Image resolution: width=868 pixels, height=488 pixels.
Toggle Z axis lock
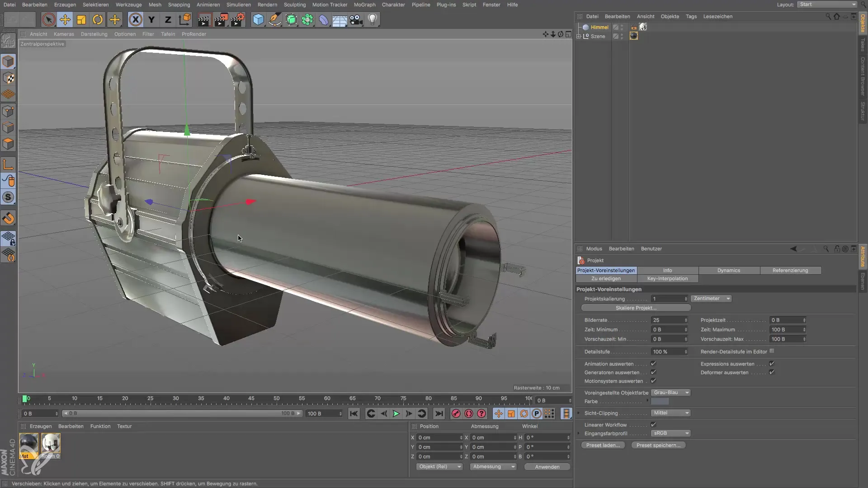click(x=168, y=19)
